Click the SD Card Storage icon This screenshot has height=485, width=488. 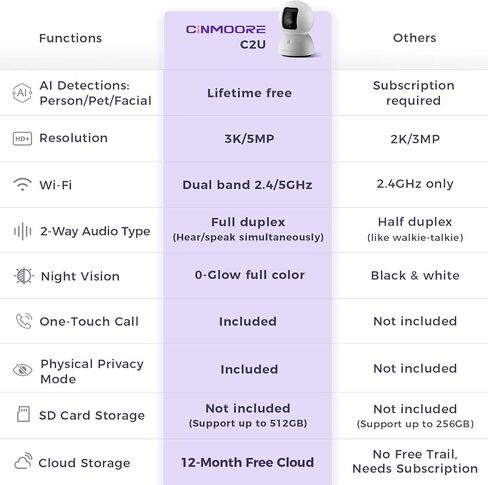tap(23, 414)
